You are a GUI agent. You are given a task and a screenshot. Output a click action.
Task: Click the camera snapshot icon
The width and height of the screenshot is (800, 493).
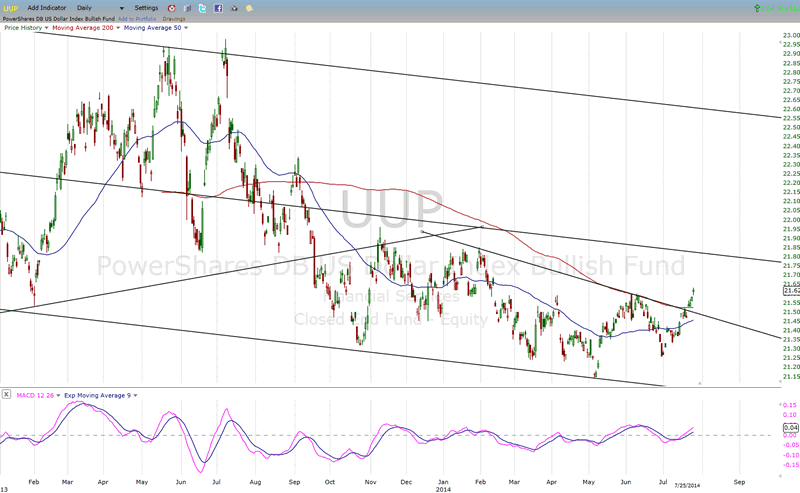234,8
